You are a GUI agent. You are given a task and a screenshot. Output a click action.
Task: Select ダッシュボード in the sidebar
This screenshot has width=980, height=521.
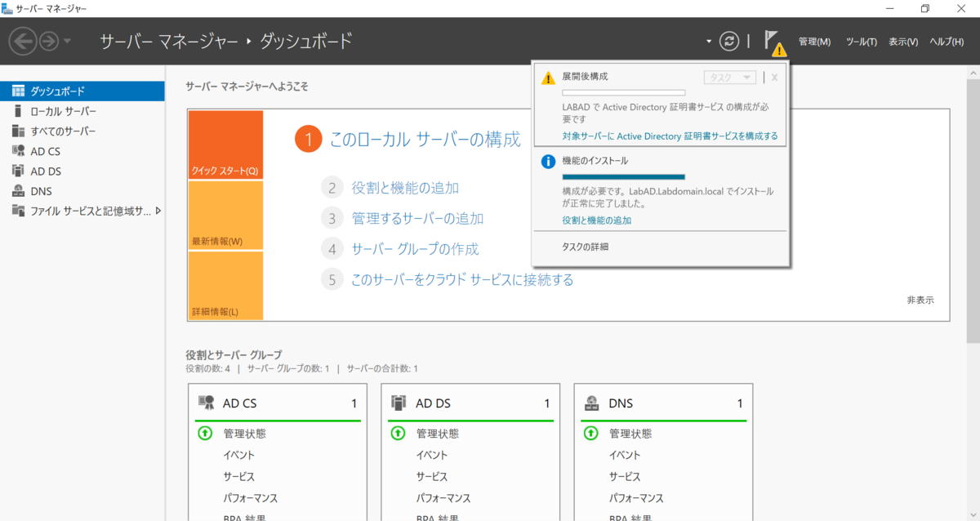pos(82,91)
